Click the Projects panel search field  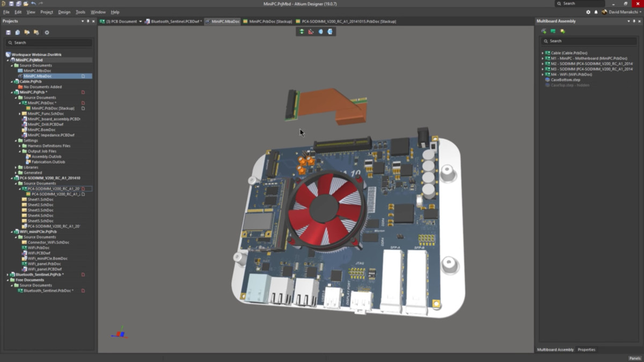(x=48, y=42)
